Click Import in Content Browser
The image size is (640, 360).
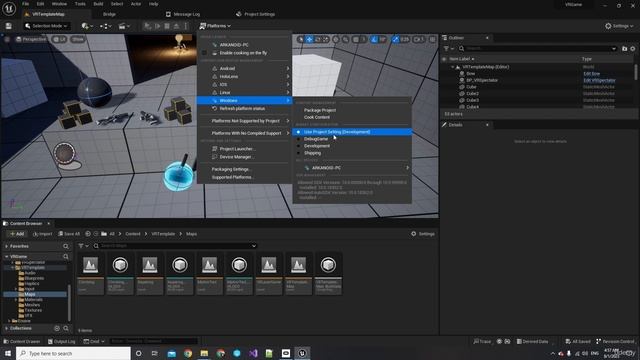(x=42, y=234)
